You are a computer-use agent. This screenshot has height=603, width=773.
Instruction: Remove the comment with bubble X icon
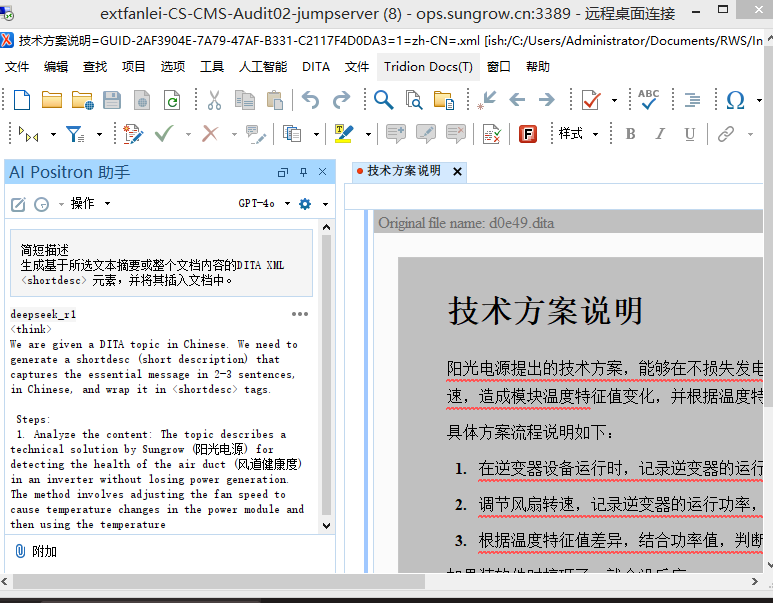[456, 134]
